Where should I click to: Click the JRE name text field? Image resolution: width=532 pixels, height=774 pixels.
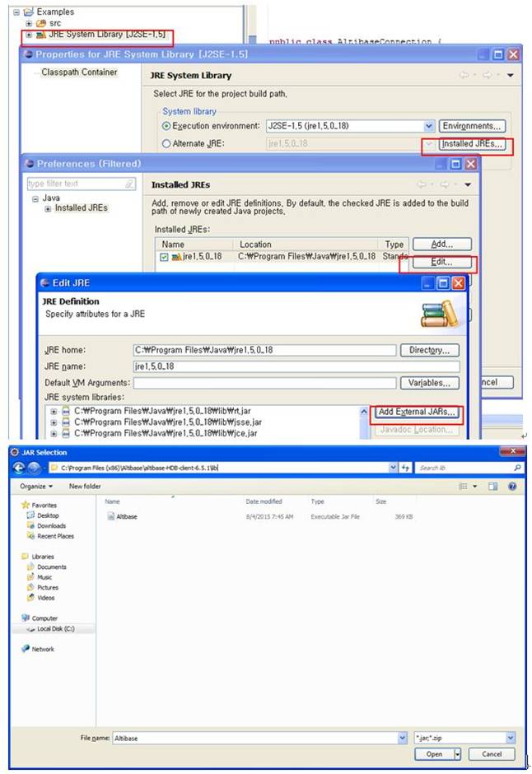click(x=296, y=366)
